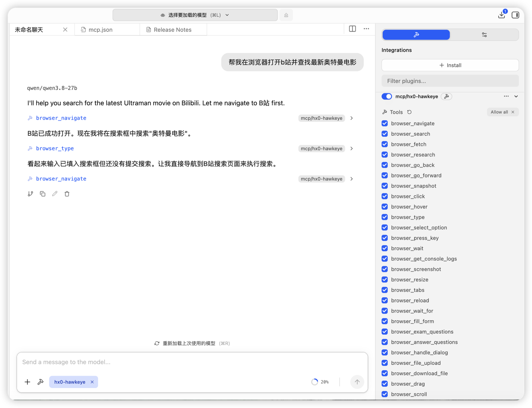
Task: Switch to the settings sliders tab
Action: coord(484,35)
